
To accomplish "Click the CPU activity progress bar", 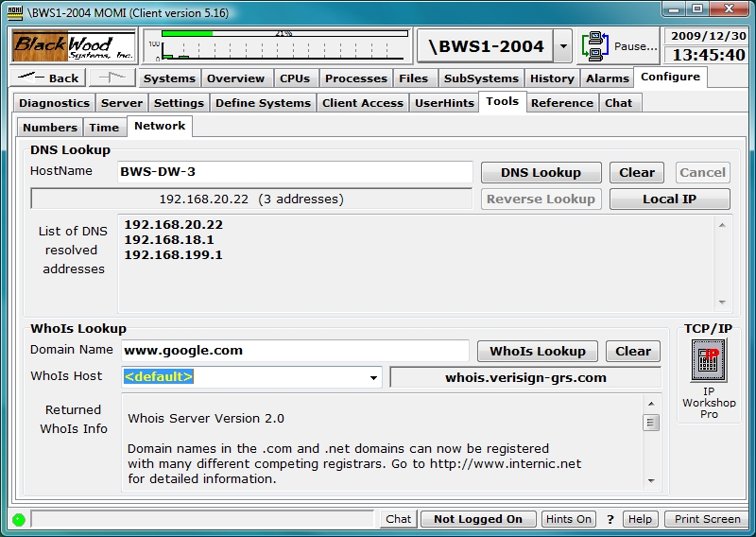I will (283, 33).
